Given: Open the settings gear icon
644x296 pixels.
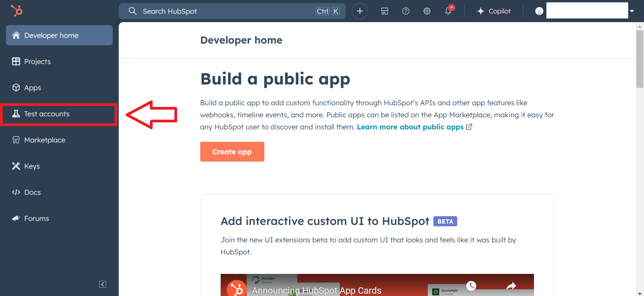Looking at the screenshot, I should (427, 11).
